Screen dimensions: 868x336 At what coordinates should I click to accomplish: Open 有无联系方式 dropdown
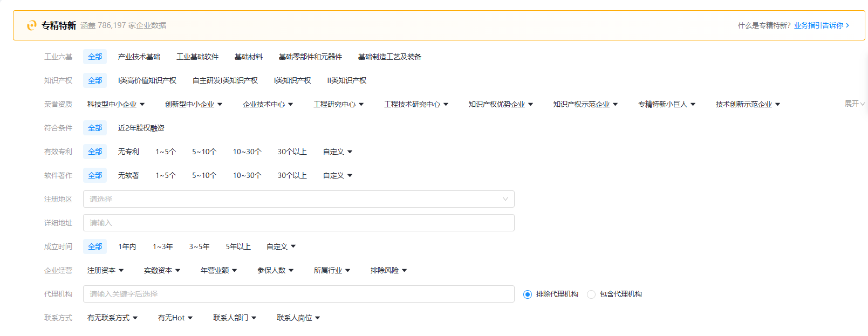[x=113, y=318]
